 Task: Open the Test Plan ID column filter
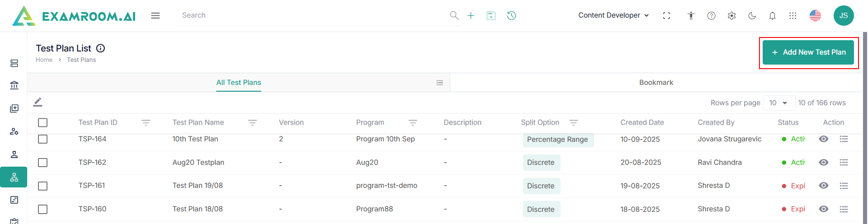[x=146, y=122]
